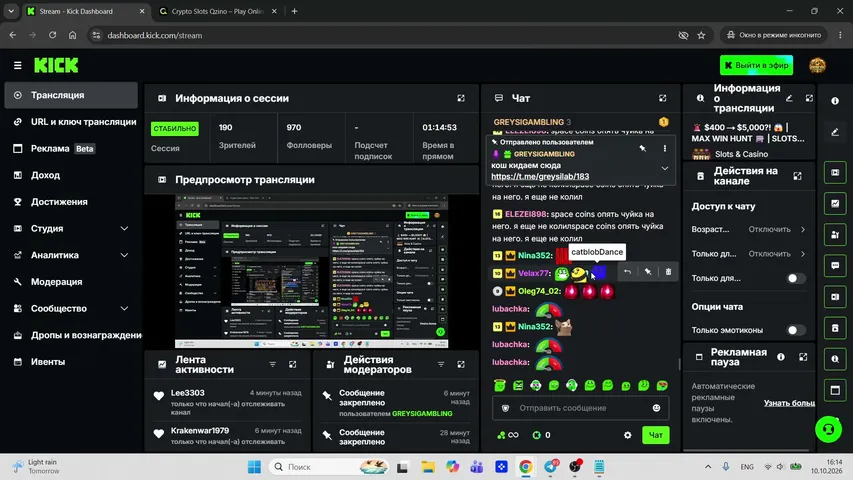Expand the Chat panel to fullscreen
Image resolution: width=853 pixels, height=480 pixels.
(x=663, y=98)
